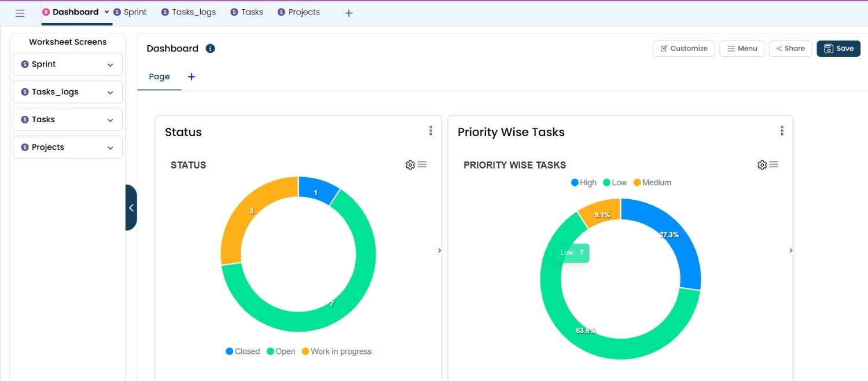Viewport: 868px width, 381px height.
Task: Click the Customize button
Action: pyautogui.click(x=684, y=49)
